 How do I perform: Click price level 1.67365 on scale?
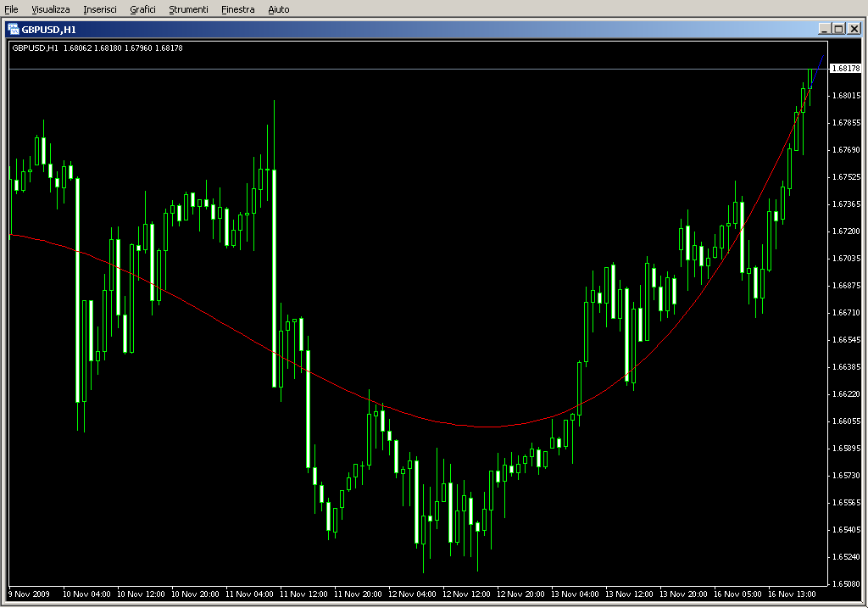847,204
